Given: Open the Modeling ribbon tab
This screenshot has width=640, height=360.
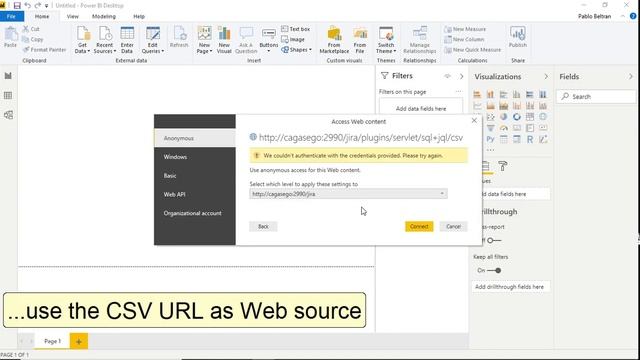Looking at the screenshot, I should pyautogui.click(x=104, y=16).
